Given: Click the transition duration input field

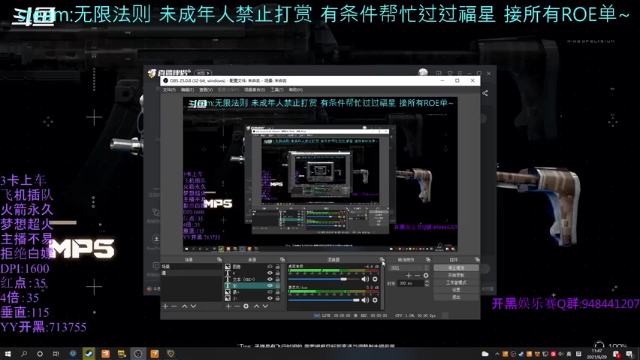Looking at the screenshot, I should coord(411,283).
